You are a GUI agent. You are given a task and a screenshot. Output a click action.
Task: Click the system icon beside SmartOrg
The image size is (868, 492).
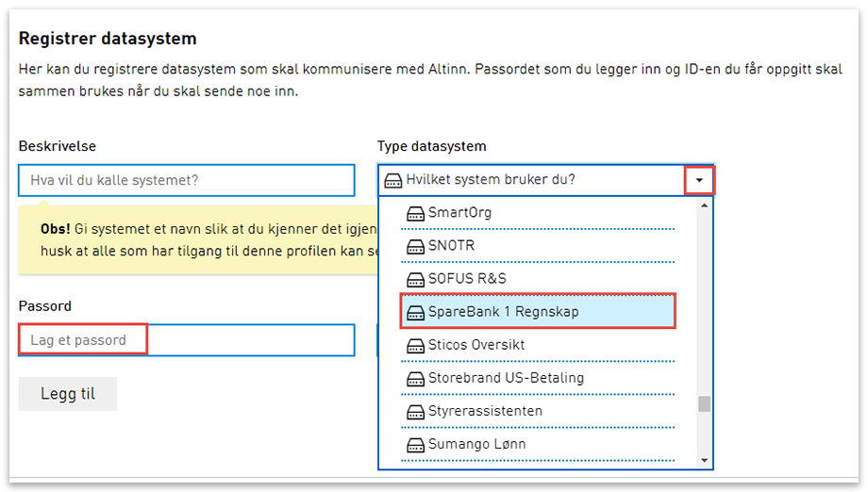coord(415,214)
